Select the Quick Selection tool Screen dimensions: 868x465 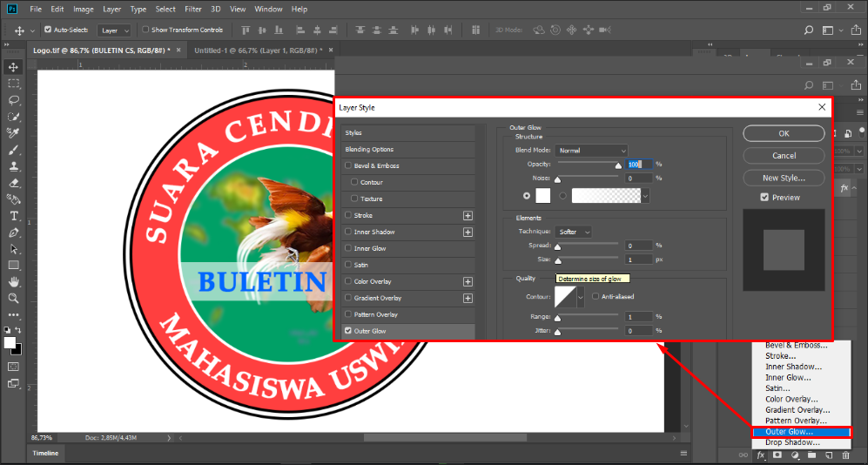pyautogui.click(x=13, y=117)
